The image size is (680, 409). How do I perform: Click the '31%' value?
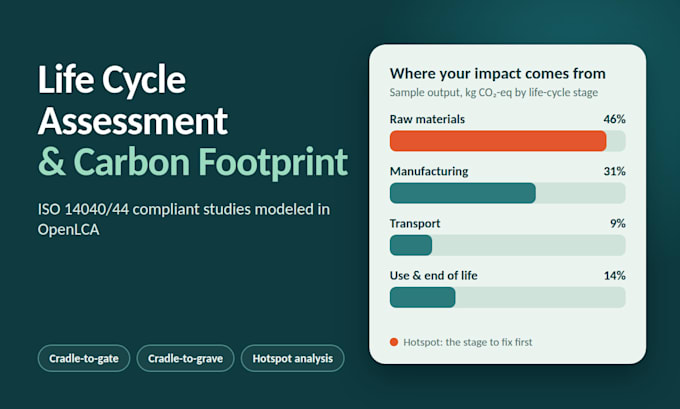[x=615, y=171]
